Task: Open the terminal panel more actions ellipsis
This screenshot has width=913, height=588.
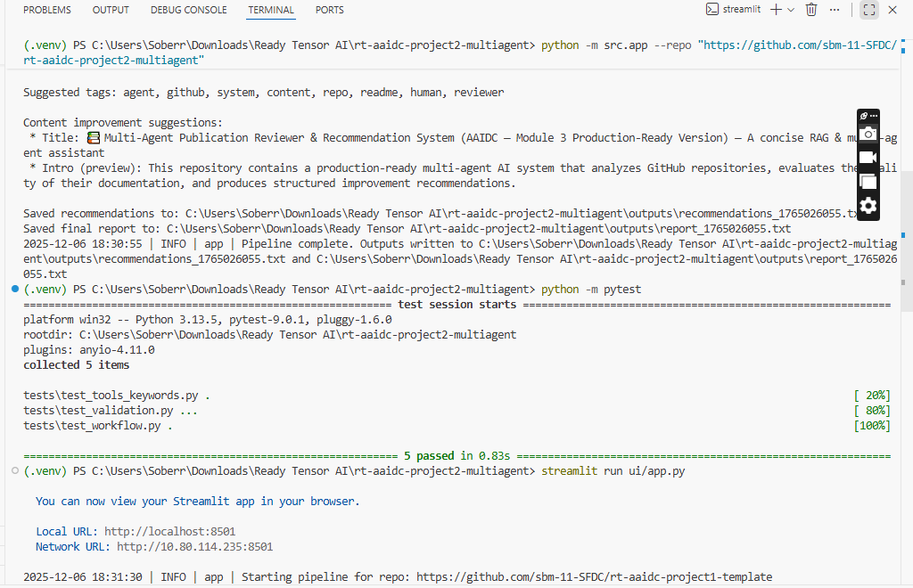Action: tap(835, 10)
